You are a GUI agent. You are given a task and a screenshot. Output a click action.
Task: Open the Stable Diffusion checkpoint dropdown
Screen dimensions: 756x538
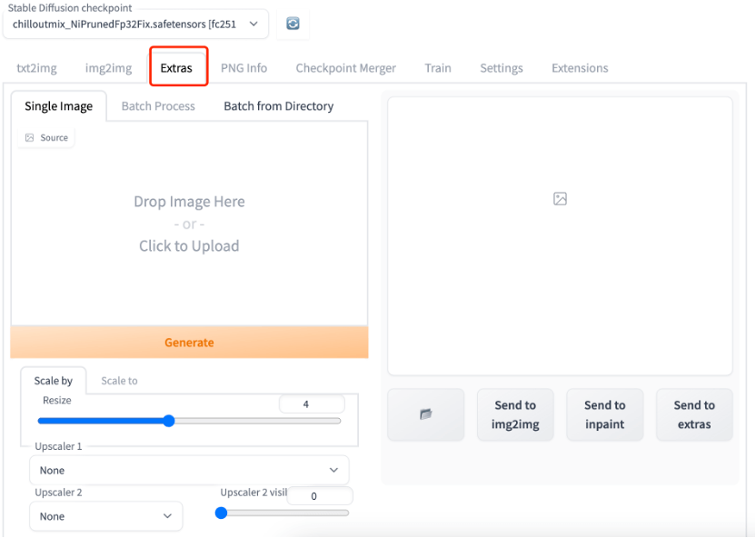(x=135, y=25)
